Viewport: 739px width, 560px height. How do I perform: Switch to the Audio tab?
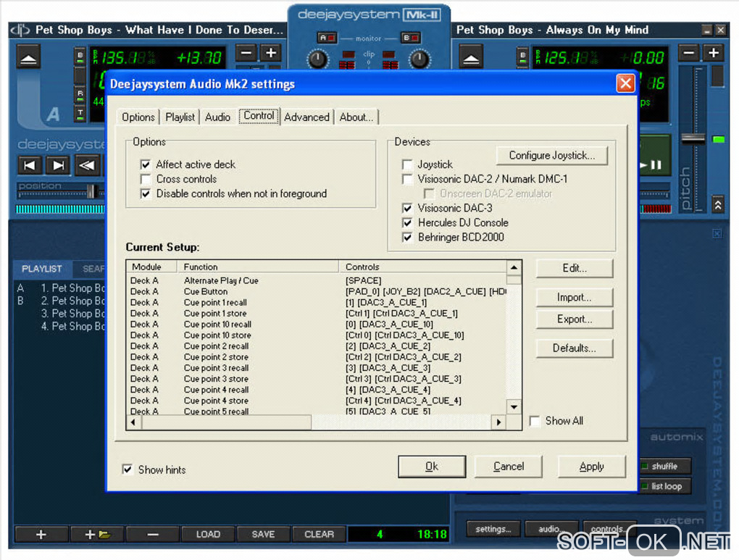(x=217, y=117)
